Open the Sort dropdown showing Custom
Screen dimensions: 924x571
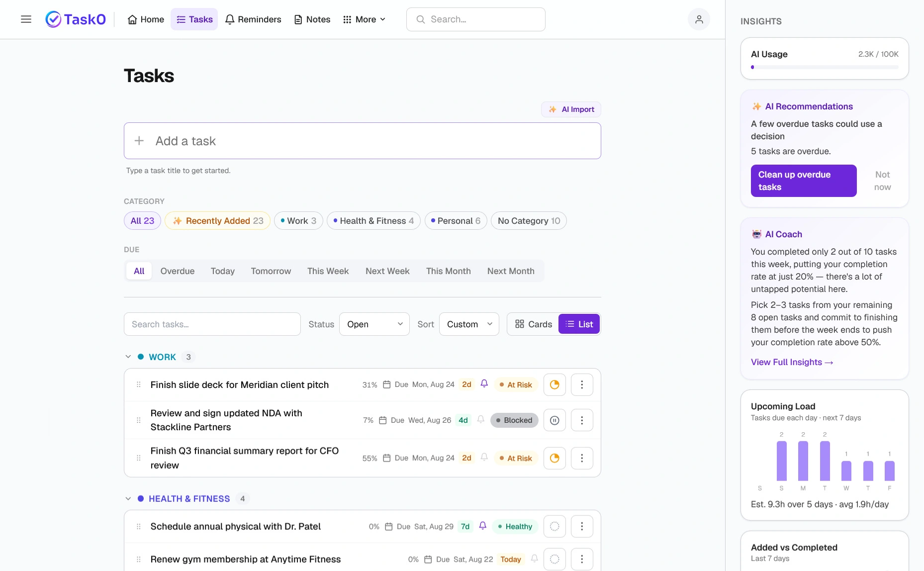pos(469,324)
